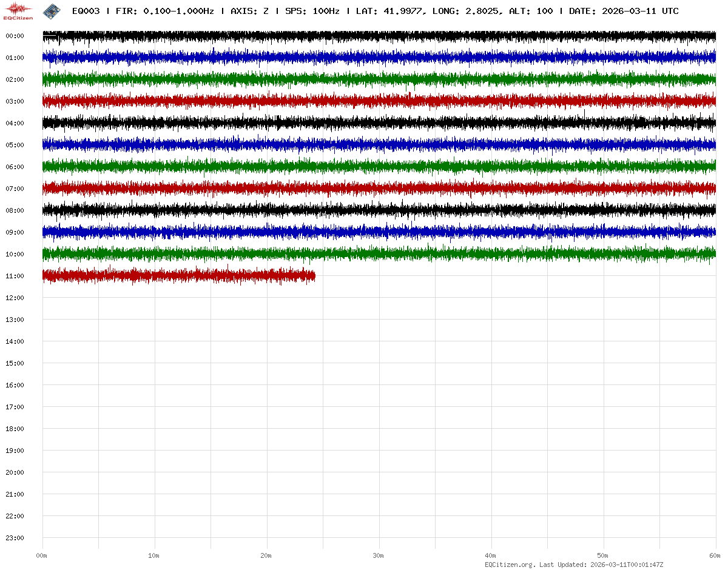The width and height of the screenshot is (728, 570).
Task: Click the sensor board icon in header
Action: [52, 11]
